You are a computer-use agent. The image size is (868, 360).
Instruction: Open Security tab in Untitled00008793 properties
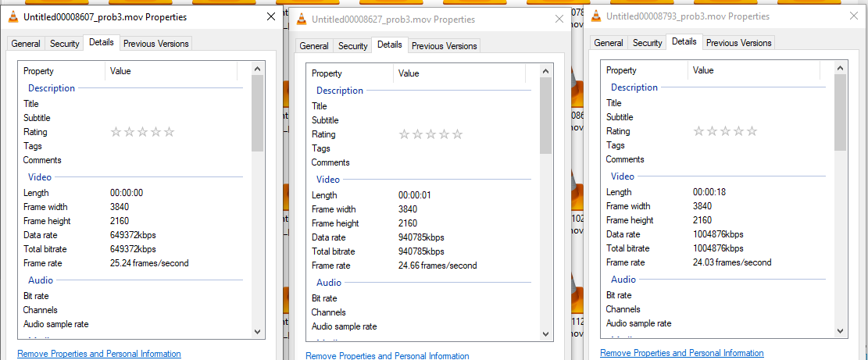tap(647, 43)
